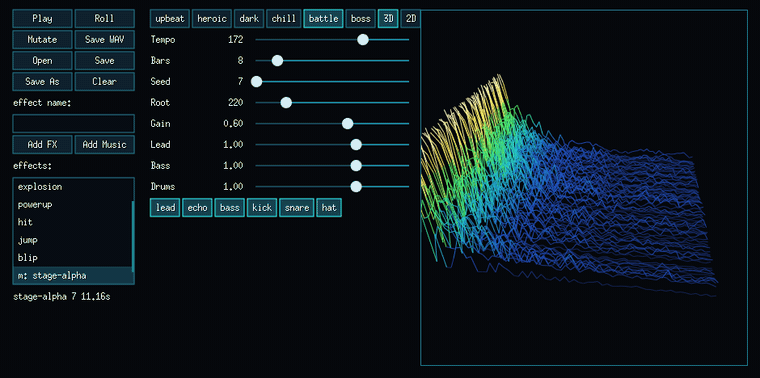The height and width of the screenshot is (378, 760).
Task: Switch visualizer to 3D mode
Action: pyautogui.click(x=388, y=19)
